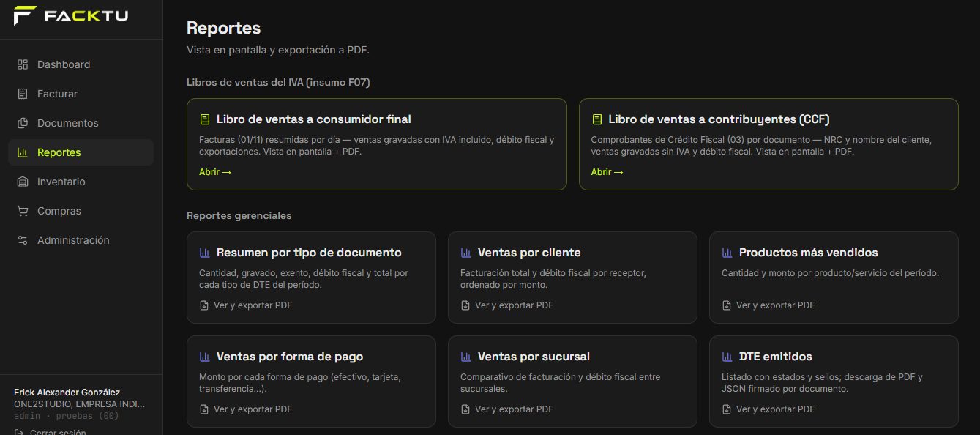Open the Dashboard section

pyautogui.click(x=81, y=64)
